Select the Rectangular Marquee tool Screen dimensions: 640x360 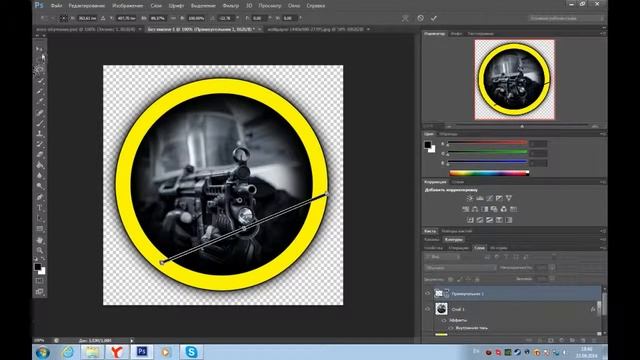pyautogui.click(x=40, y=59)
